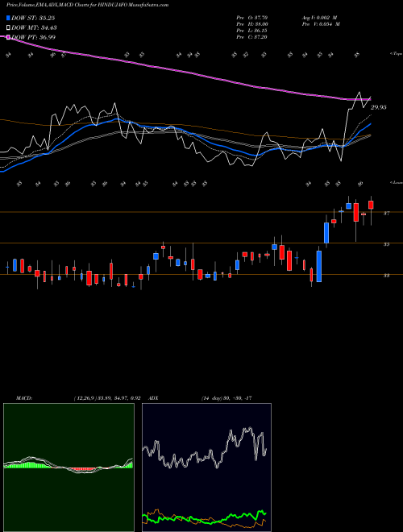Click the last red candlestick on price chart
403x532 pixels.
(371, 205)
